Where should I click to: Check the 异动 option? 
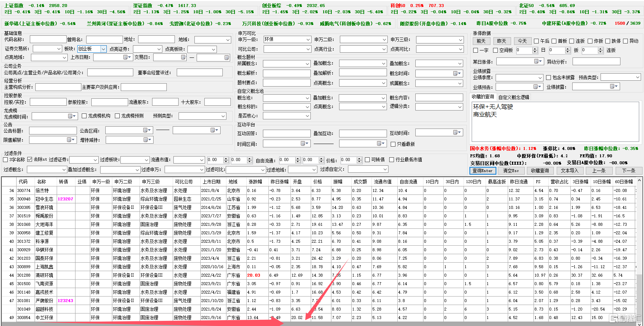click(626, 41)
